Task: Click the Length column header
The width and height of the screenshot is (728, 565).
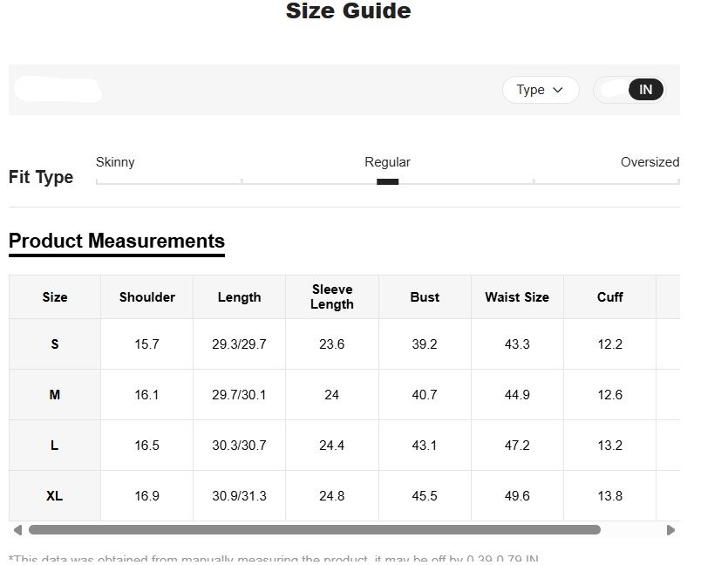Action: (x=240, y=297)
